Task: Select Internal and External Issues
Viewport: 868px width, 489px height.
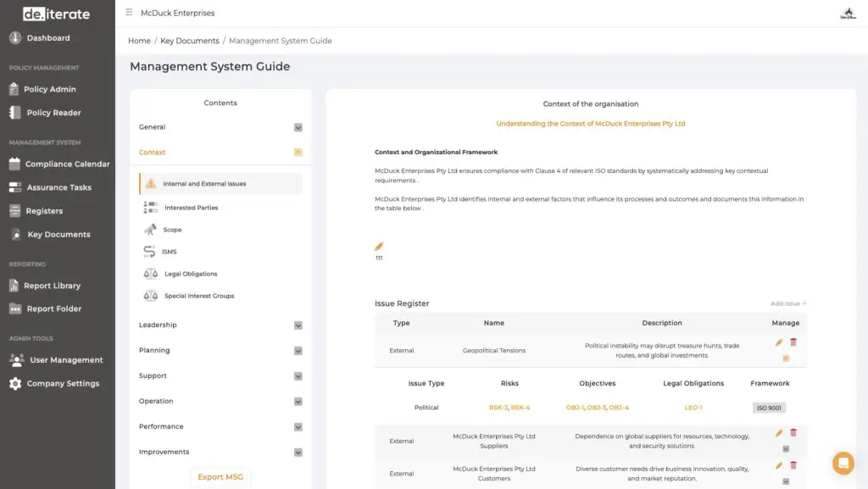Action: pyautogui.click(x=221, y=184)
